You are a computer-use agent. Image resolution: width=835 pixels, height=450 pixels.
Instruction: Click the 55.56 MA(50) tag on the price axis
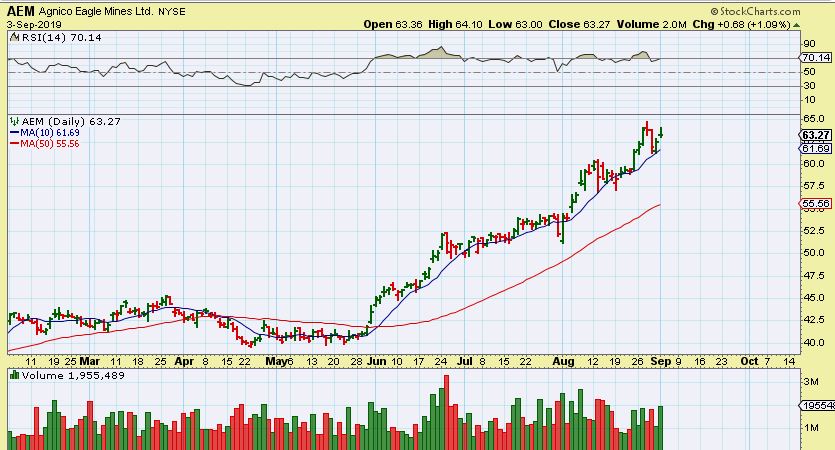tap(816, 203)
